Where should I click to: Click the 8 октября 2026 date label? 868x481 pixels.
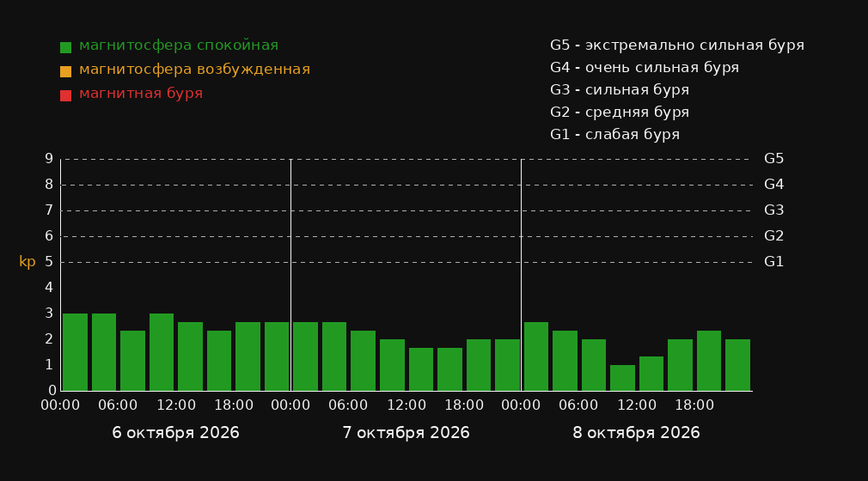point(636,433)
